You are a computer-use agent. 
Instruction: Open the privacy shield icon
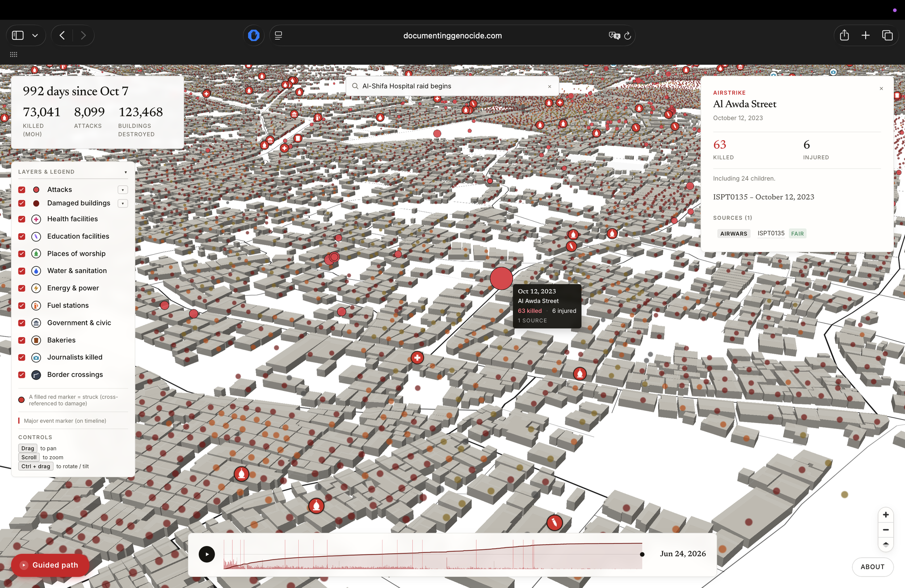coord(254,35)
